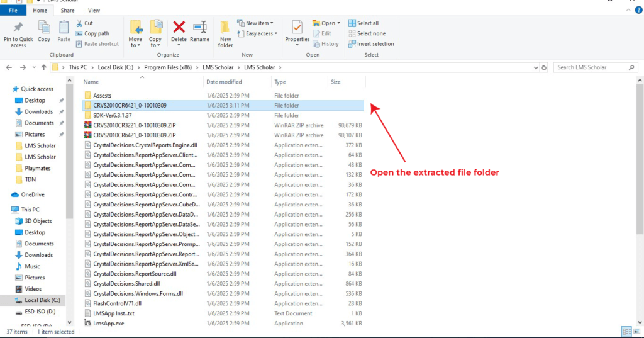The width and height of the screenshot is (644, 338).
Task: Click Pin to Quick access icon
Action: pos(18,28)
